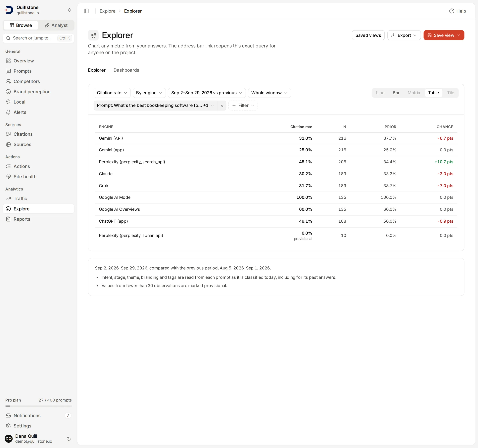Click the Google AI Mode row
This screenshot has width=478, height=448.
point(276,198)
